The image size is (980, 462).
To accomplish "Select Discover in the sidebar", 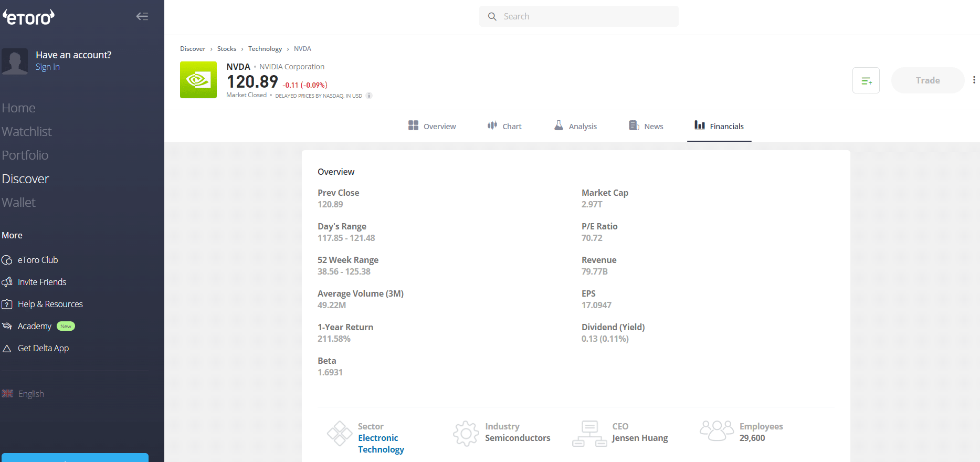I will (25, 178).
